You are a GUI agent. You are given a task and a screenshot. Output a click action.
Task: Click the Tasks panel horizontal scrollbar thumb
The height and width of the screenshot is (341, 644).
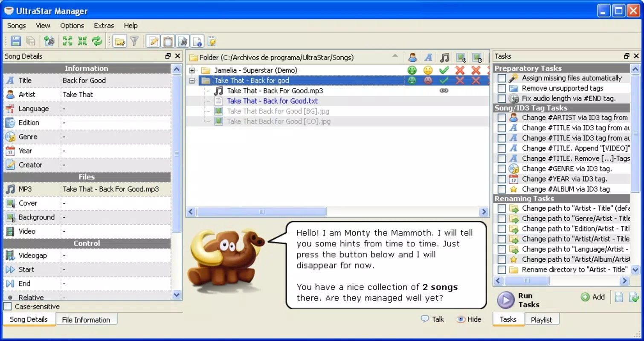(526, 281)
